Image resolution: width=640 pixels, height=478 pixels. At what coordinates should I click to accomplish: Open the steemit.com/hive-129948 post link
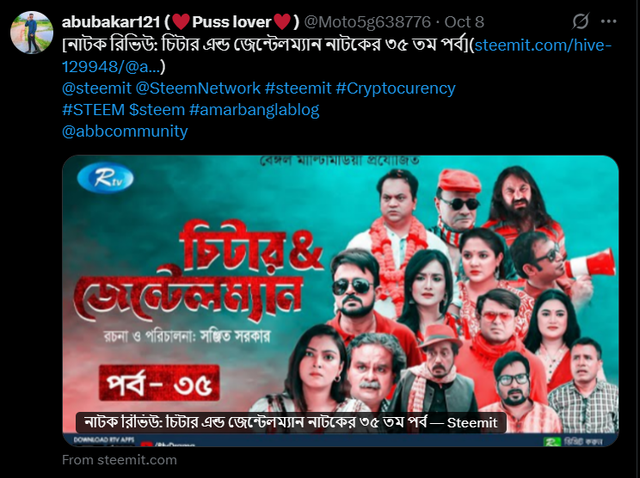point(337,56)
